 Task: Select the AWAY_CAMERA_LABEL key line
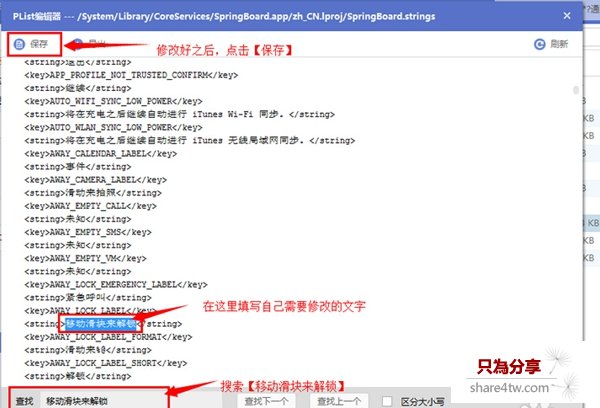pyautogui.click(x=96, y=180)
